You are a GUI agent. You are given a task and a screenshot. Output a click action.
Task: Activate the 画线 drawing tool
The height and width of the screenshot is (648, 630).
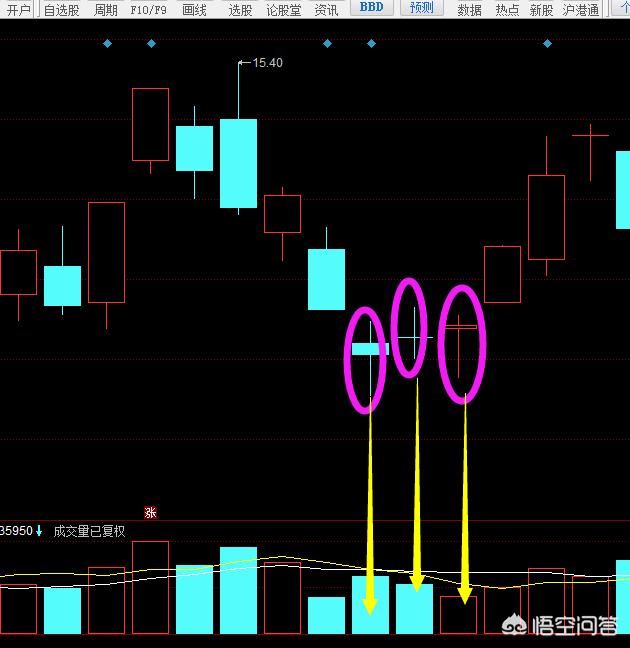[194, 10]
